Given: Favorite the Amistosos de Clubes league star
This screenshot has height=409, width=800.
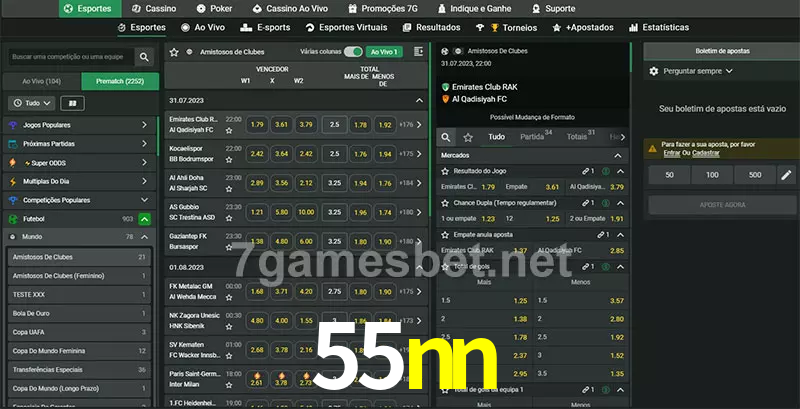Looking at the screenshot, I should pyautogui.click(x=174, y=51).
